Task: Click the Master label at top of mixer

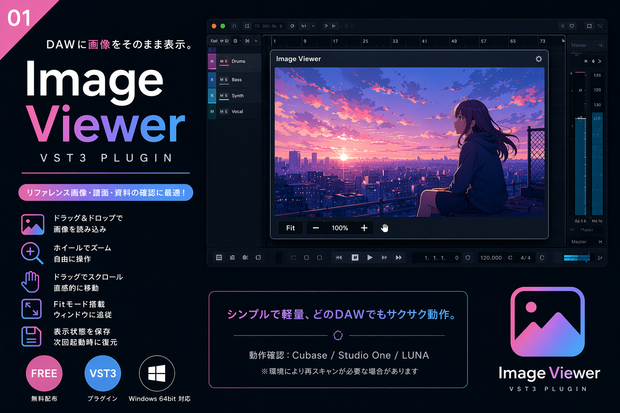Action: tap(578, 45)
